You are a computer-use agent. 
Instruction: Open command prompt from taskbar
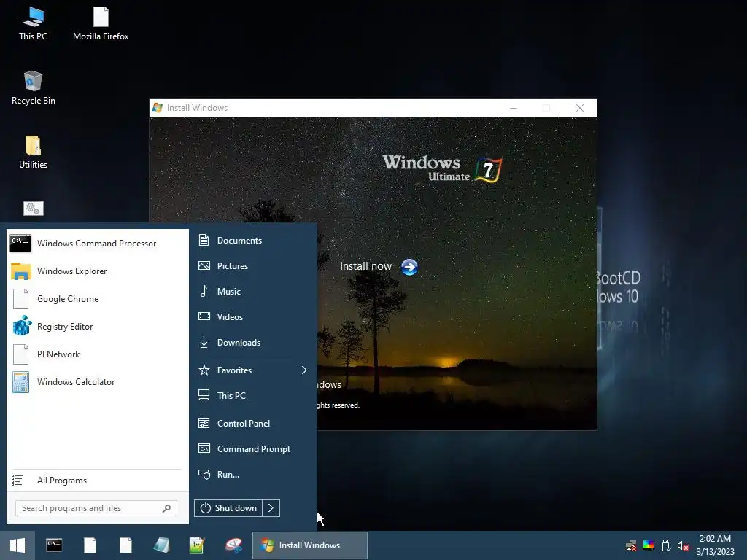pyautogui.click(x=54, y=545)
